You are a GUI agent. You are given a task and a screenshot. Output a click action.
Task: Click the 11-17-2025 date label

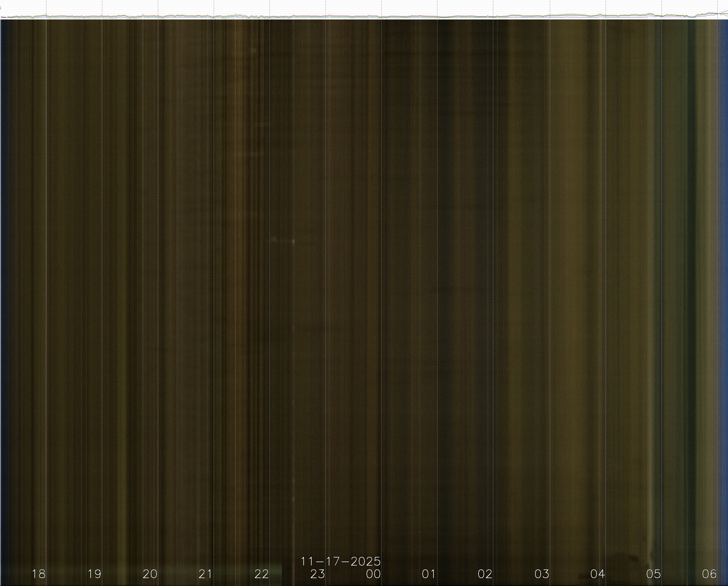[340, 561]
